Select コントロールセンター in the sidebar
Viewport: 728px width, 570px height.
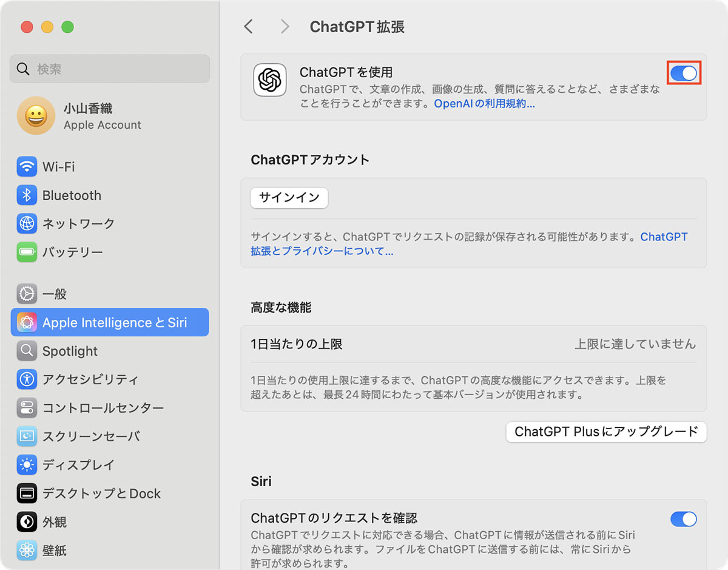point(110,408)
